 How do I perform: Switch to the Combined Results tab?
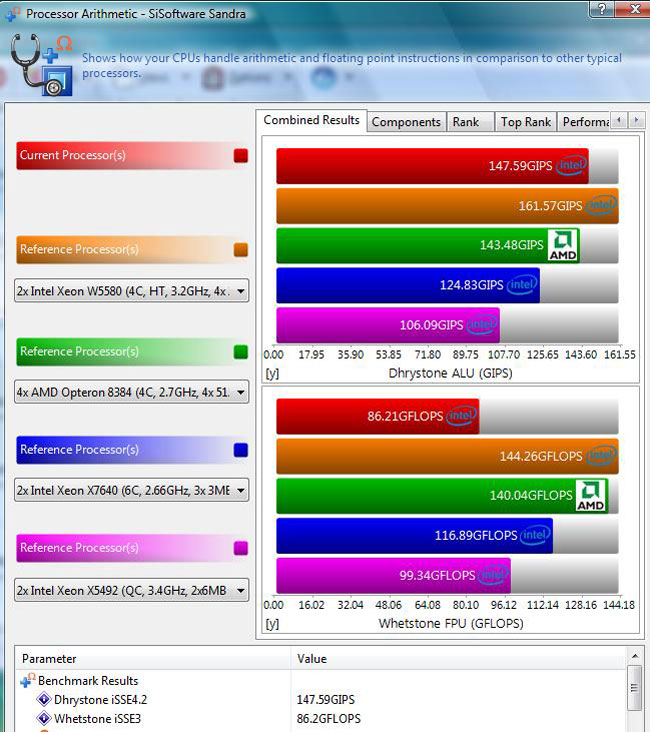311,120
